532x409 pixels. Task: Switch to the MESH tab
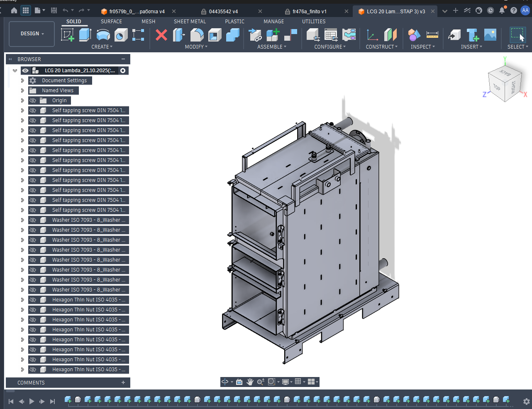pyautogui.click(x=148, y=22)
